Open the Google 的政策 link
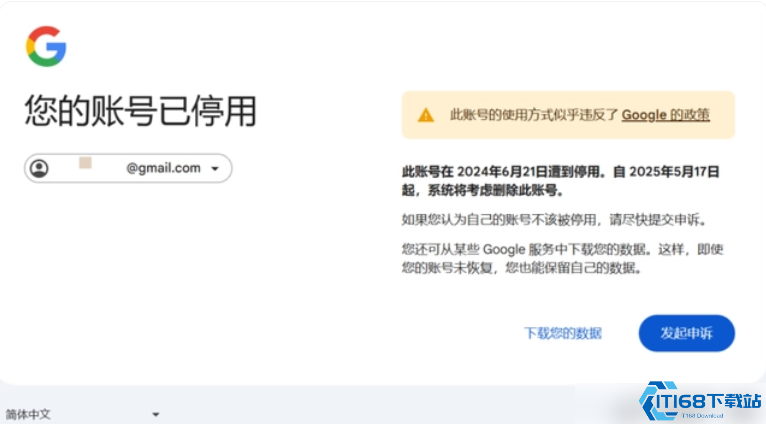Image resolution: width=766 pixels, height=424 pixels. tap(665, 115)
